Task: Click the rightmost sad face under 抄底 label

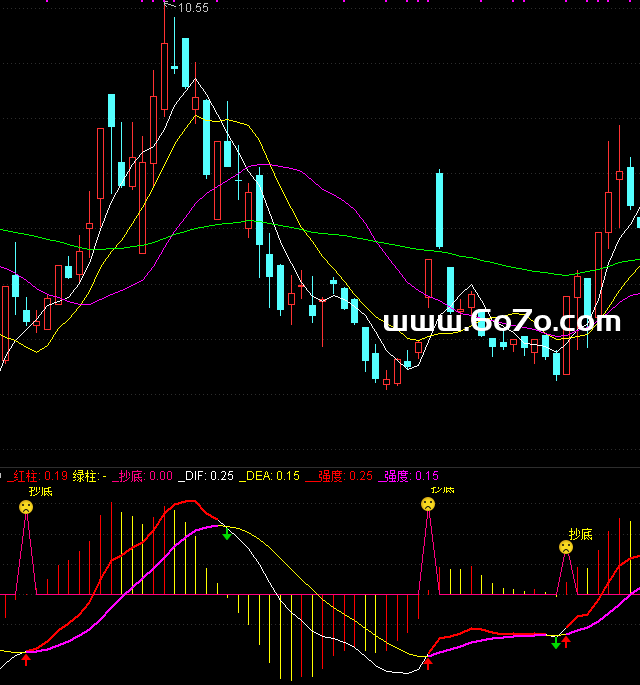Action: coord(566,547)
